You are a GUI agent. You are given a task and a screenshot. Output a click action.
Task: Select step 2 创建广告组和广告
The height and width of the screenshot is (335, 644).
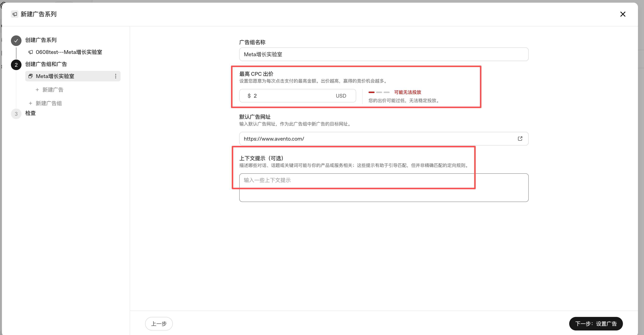click(46, 64)
